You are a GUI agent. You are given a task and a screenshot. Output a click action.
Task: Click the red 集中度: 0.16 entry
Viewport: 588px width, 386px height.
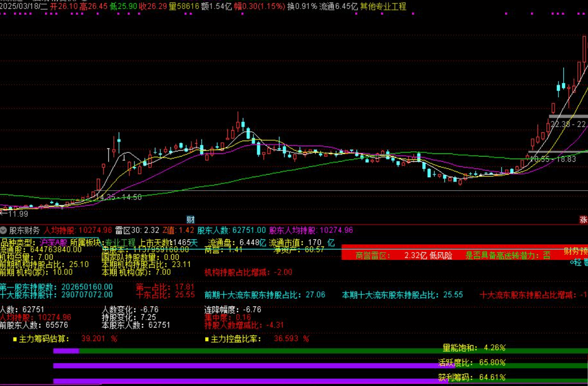tap(228, 317)
